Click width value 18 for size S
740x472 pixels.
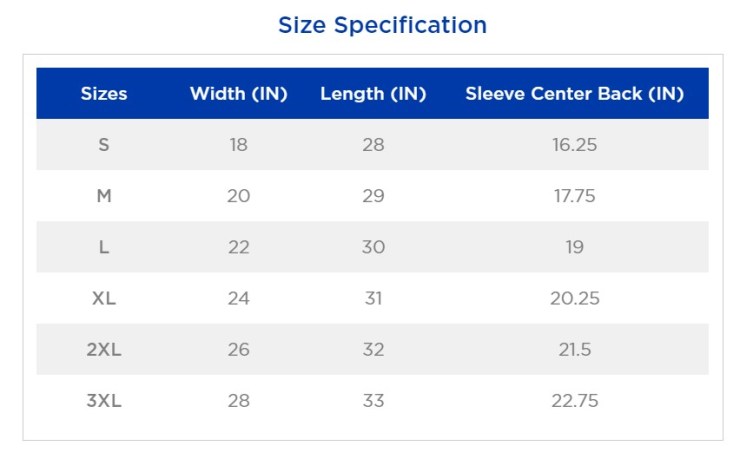click(238, 145)
